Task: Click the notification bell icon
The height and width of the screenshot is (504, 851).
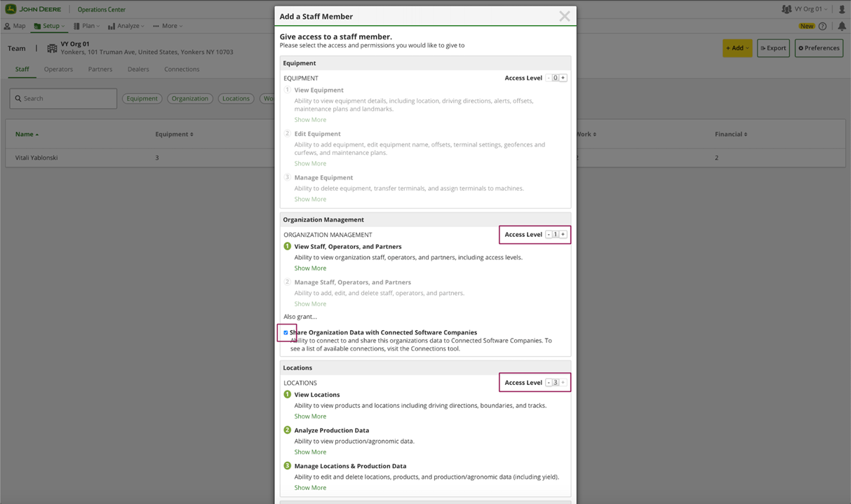Action: [x=842, y=26]
